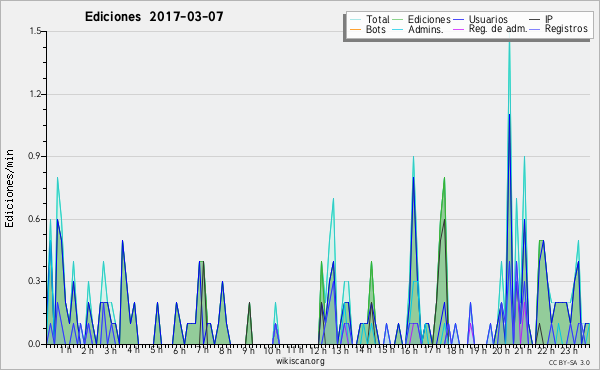Click the Usuarios peak just after 16 h
Viewport: 600px width, 370px height.
click(x=413, y=178)
